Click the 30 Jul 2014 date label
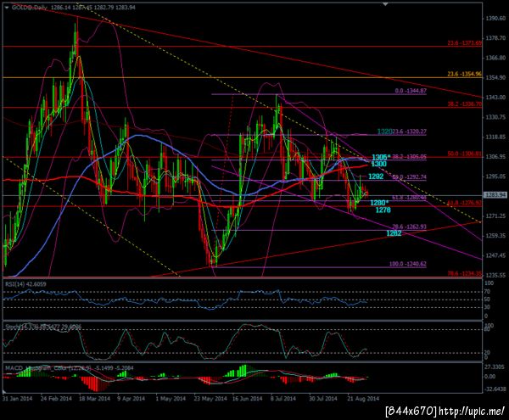This screenshot has width=509, height=420. point(323,399)
